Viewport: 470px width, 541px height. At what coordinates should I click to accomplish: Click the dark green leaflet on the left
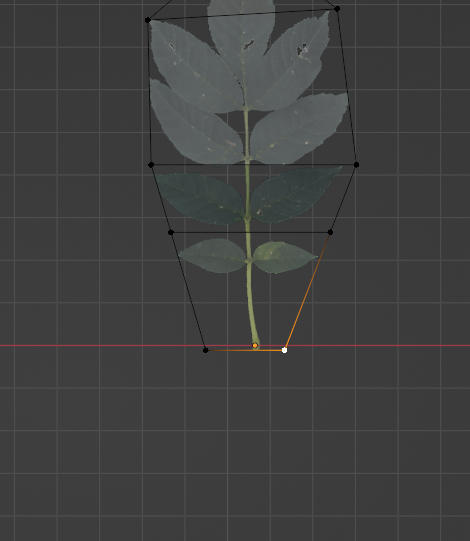(200, 197)
